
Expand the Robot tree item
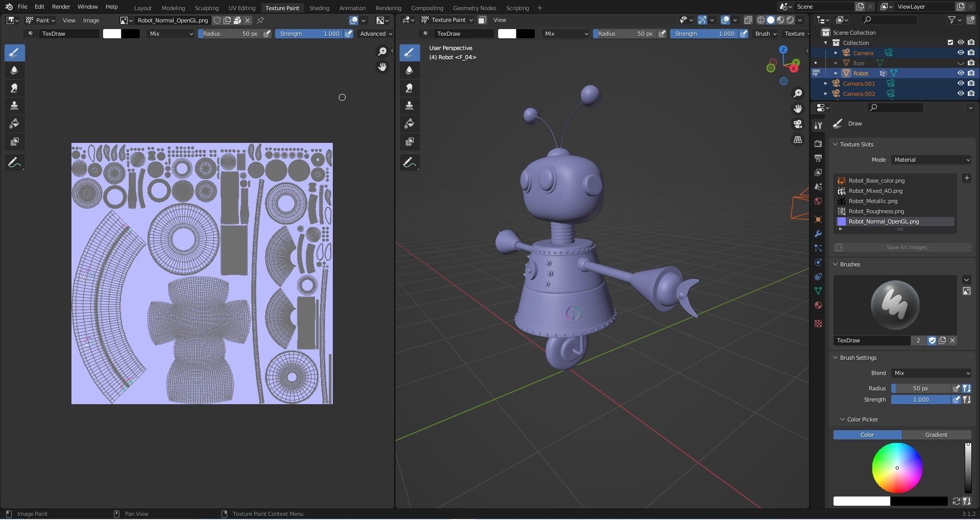tap(836, 73)
